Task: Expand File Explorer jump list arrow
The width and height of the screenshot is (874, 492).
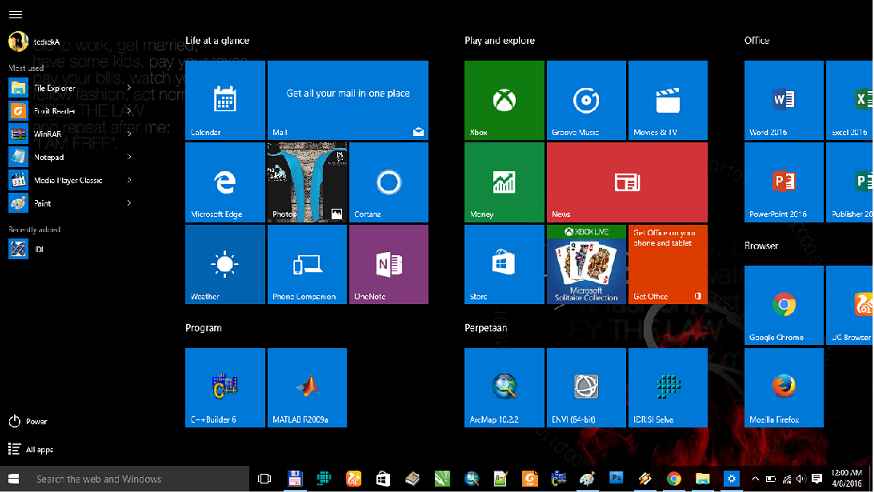Action: 129,87
